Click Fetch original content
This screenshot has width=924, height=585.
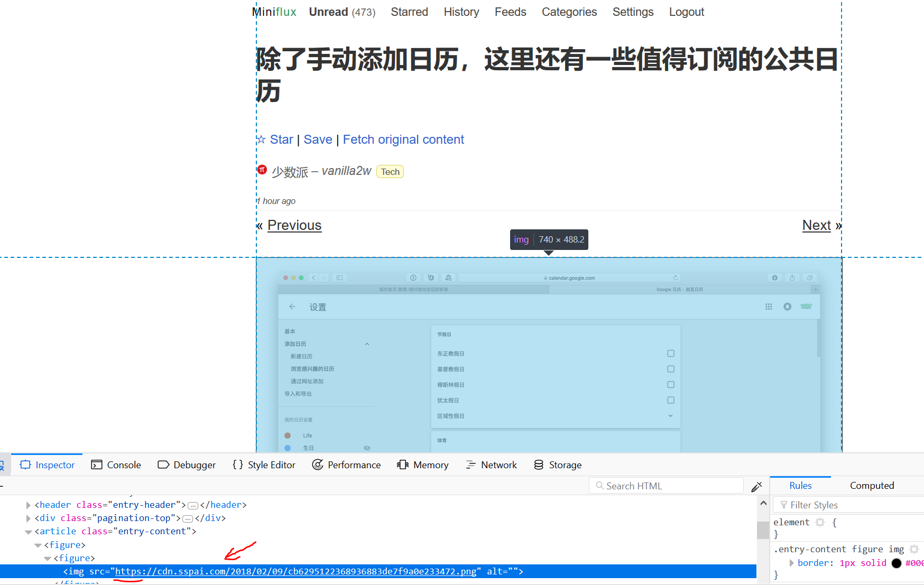coord(403,140)
